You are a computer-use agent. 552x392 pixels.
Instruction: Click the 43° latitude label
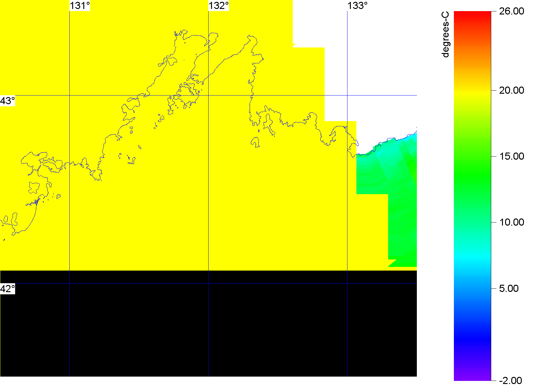pyautogui.click(x=7, y=101)
